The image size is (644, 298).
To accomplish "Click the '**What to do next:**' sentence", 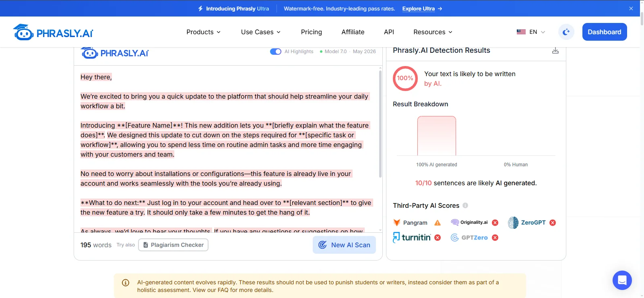I will pyautogui.click(x=226, y=207).
